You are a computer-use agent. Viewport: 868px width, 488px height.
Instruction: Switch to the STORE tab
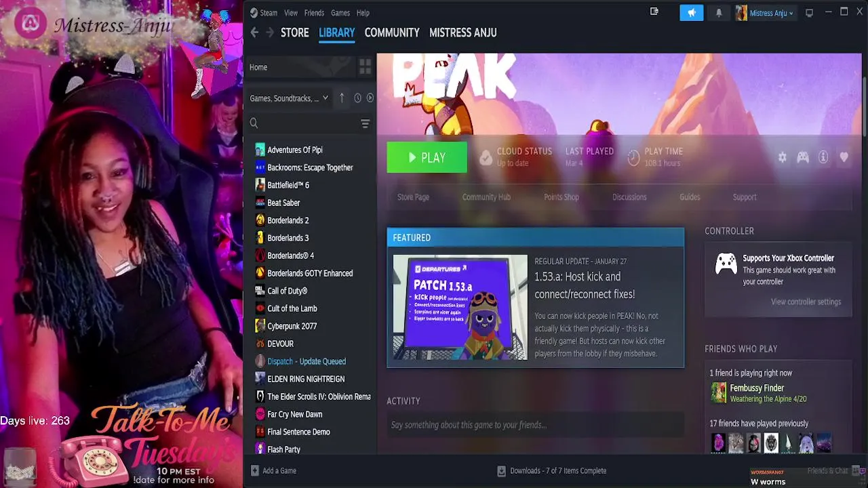click(295, 33)
